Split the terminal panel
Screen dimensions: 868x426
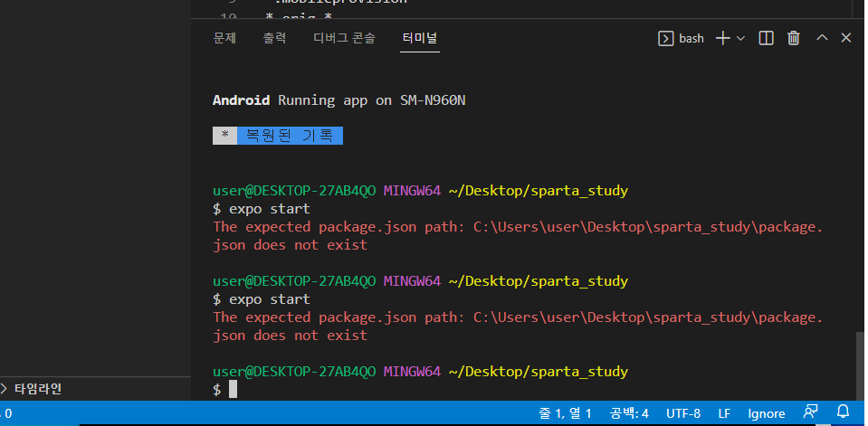click(766, 38)
